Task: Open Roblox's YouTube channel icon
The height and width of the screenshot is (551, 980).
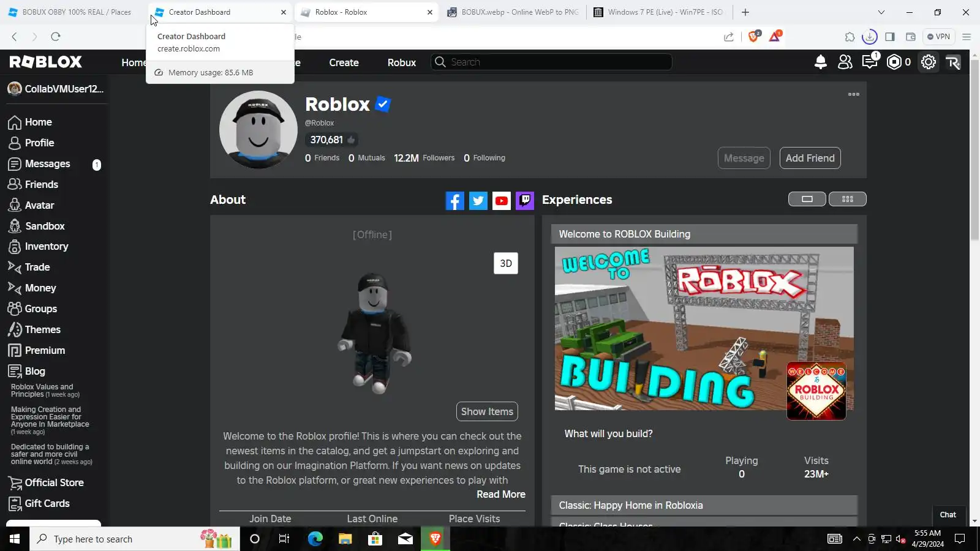Action: [502, 200]
